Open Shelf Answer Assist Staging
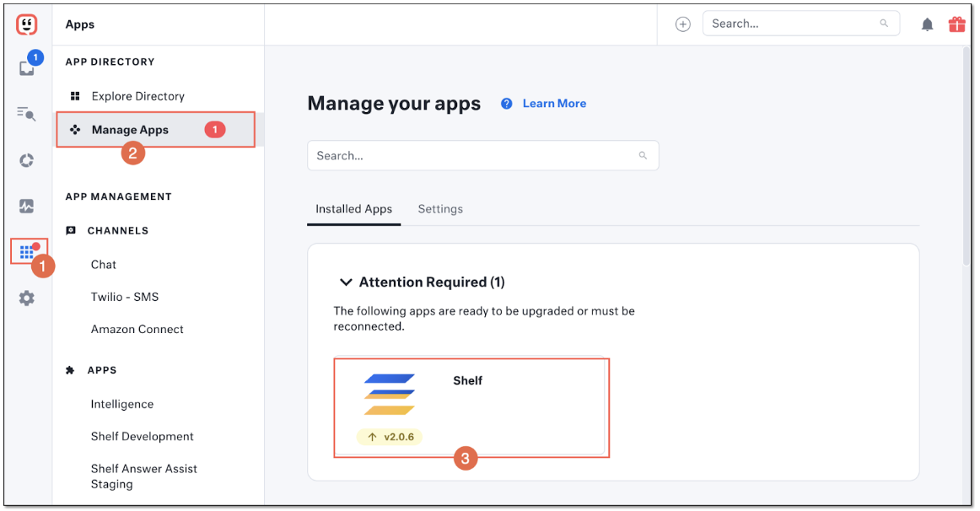Image resolution: width=980 pixels, height=511 pixels. pyautogui.click(x=144, y=476)
